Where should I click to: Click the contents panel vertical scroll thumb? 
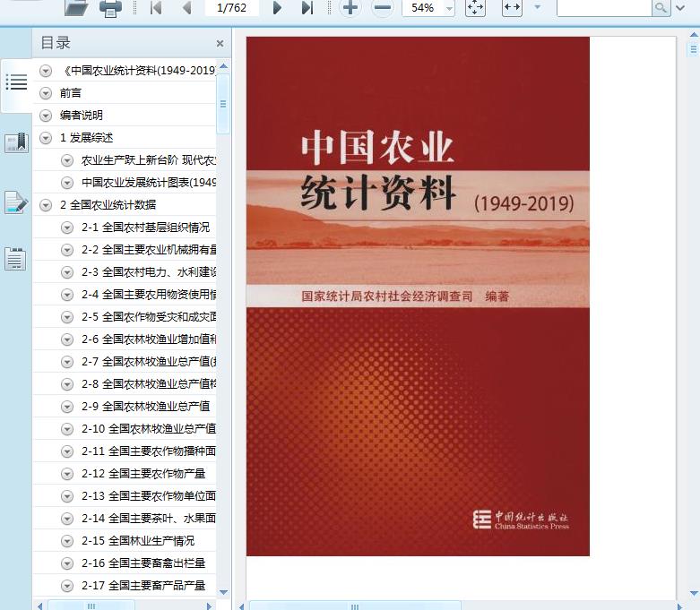point(223,104)
